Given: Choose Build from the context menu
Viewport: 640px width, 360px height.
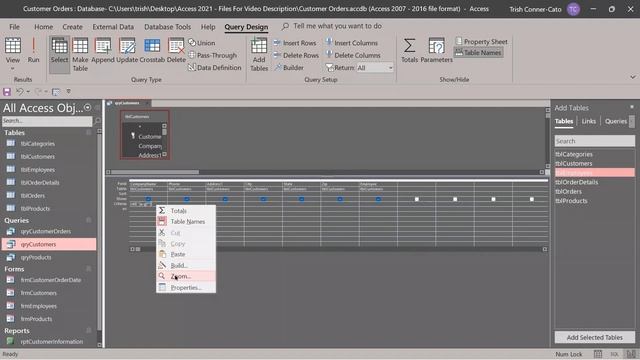Looking at the screenshot, I should click(186, 265).
